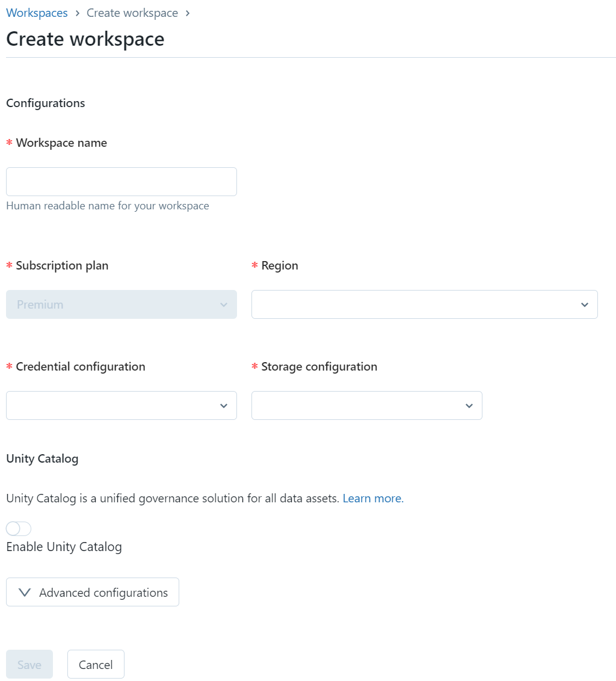
Task: Open the Learn more link for Unity Catalog
Action: click(373, 498)
